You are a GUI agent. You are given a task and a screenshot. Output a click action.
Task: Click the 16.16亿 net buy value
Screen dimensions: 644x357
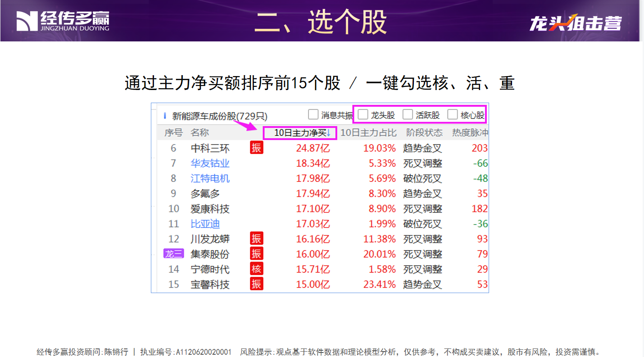313,239
